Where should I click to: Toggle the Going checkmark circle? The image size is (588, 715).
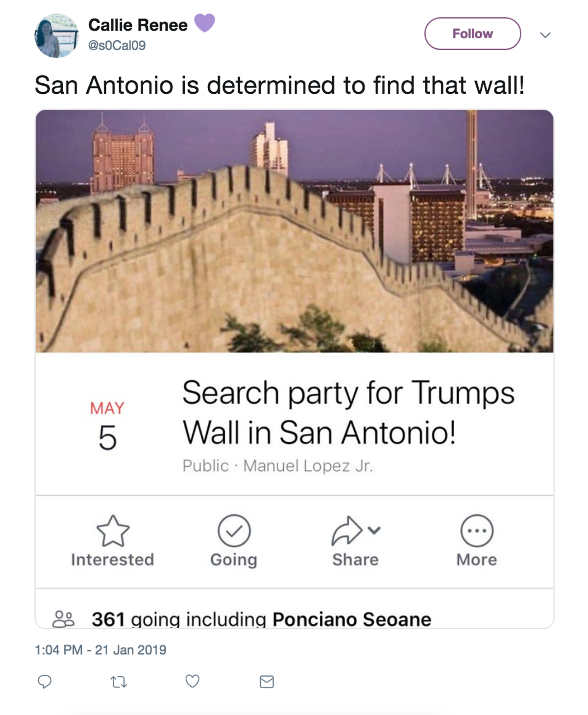[x=234, y=531]
